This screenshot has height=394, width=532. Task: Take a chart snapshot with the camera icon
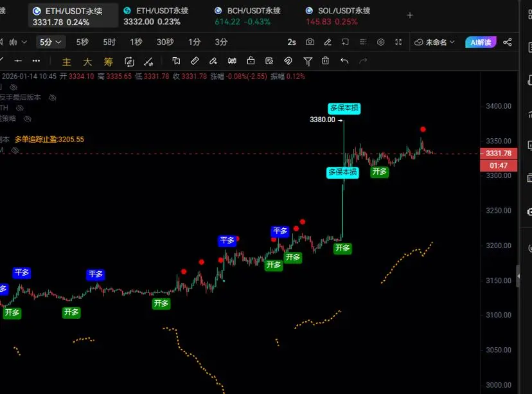310,42
